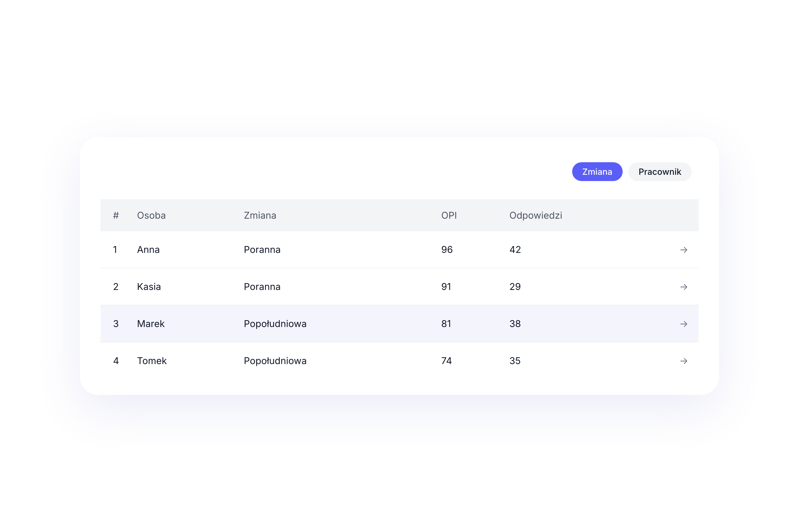
Task: Select Popołudniowa shift in Tomek's row
Action: [x=275, y=361]
